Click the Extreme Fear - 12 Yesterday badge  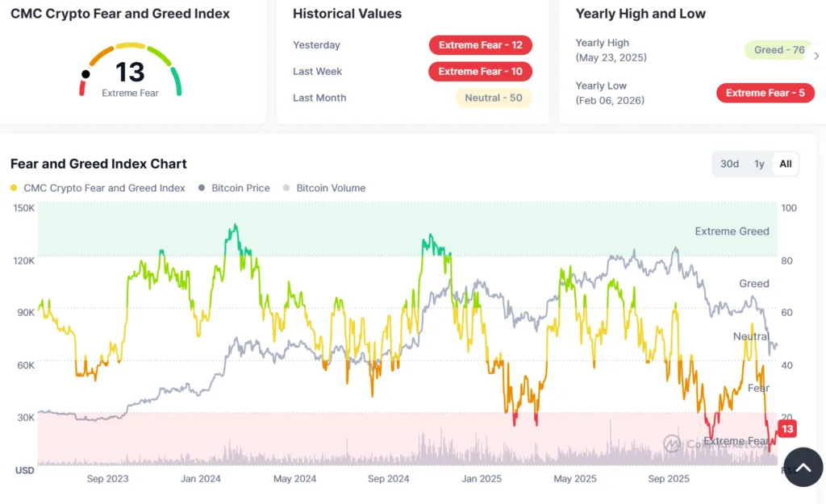tap(480, 45)
